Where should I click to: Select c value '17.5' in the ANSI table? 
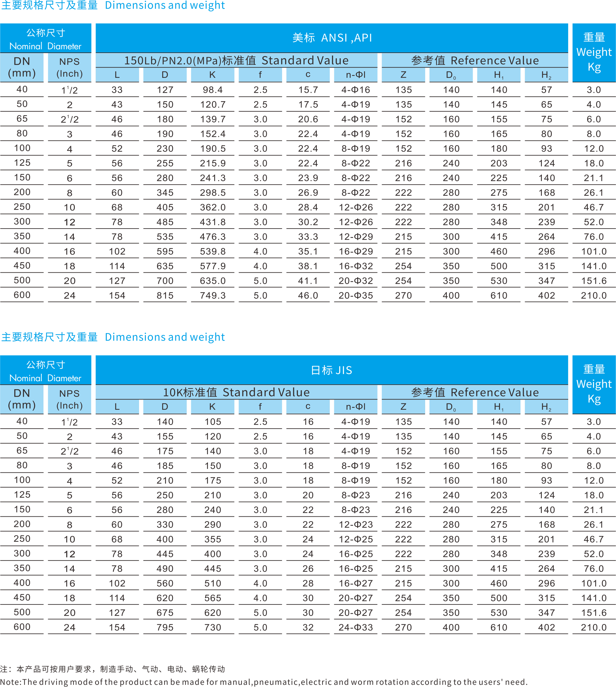[308, 105]
